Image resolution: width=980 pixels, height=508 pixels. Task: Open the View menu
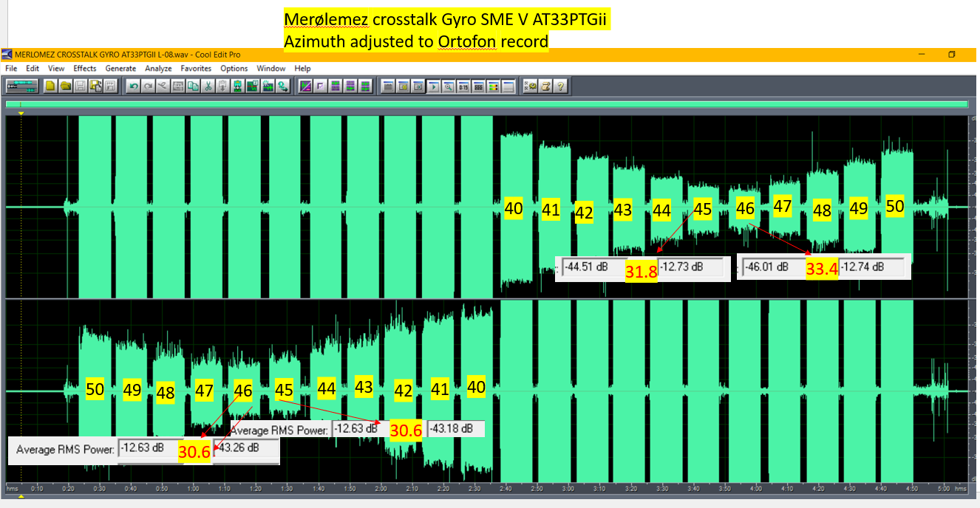tap(56, 69)
